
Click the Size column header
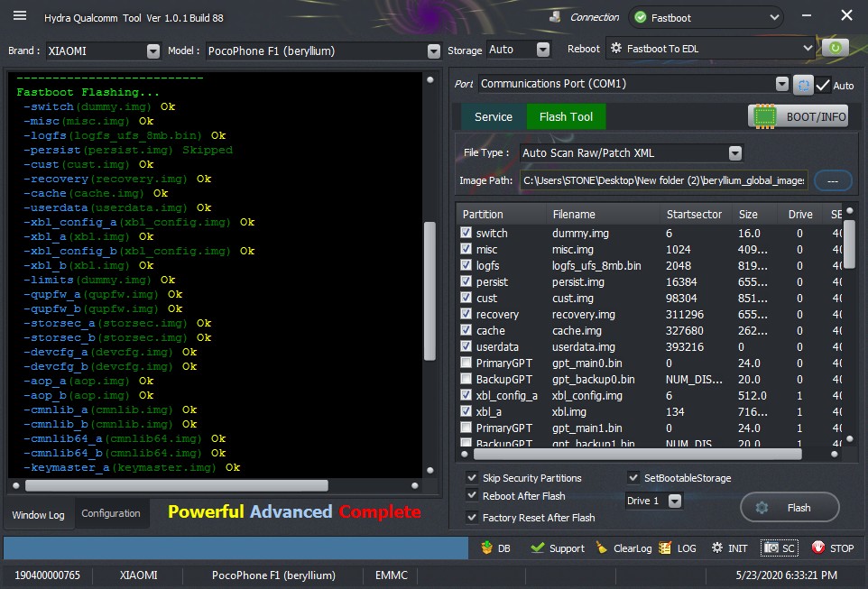point(753,215)
